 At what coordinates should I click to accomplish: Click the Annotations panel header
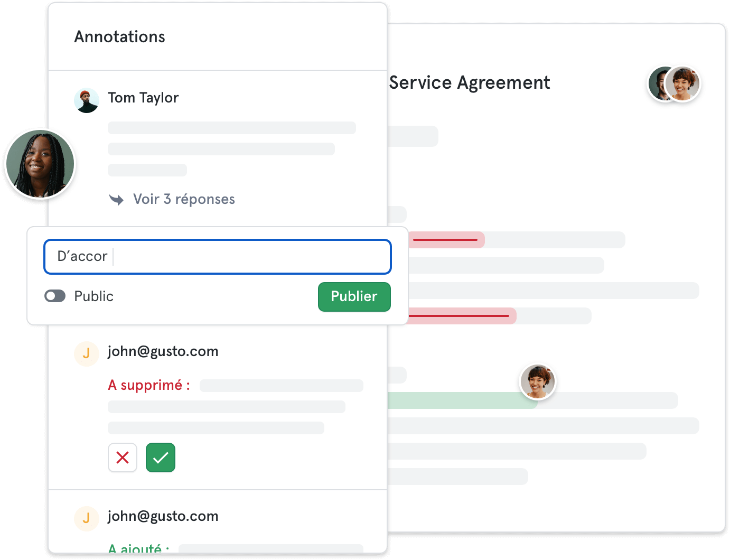(x=120, y=37)
